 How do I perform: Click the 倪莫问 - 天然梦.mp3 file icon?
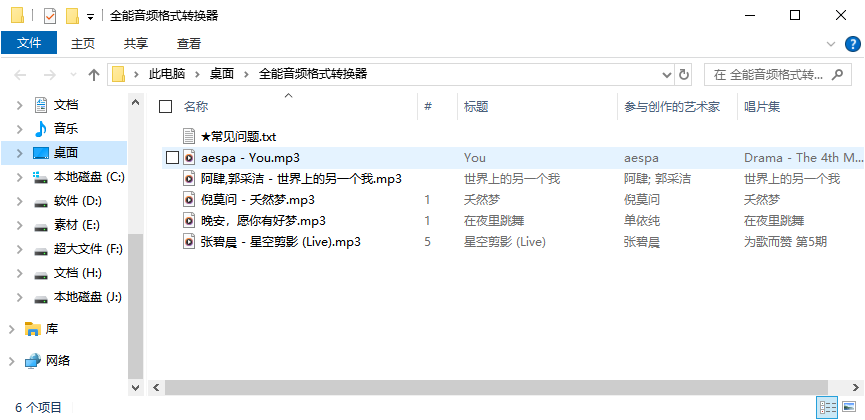pos(189,200)
